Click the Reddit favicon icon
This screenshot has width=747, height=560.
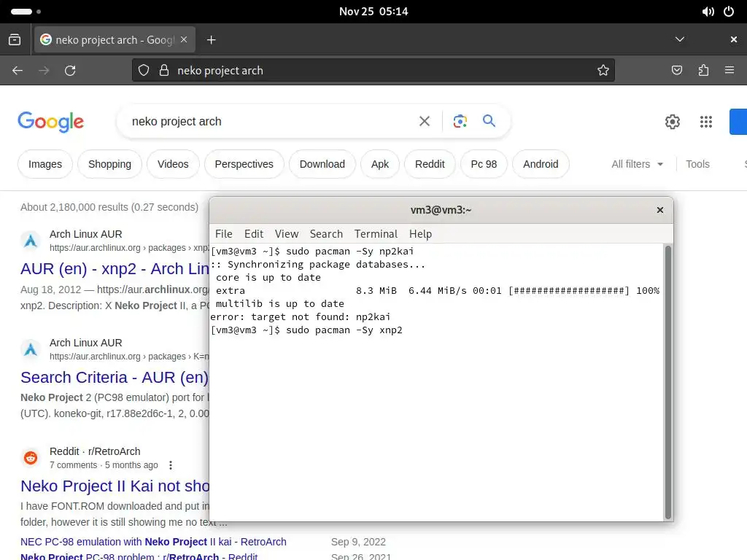click(31, 458)
